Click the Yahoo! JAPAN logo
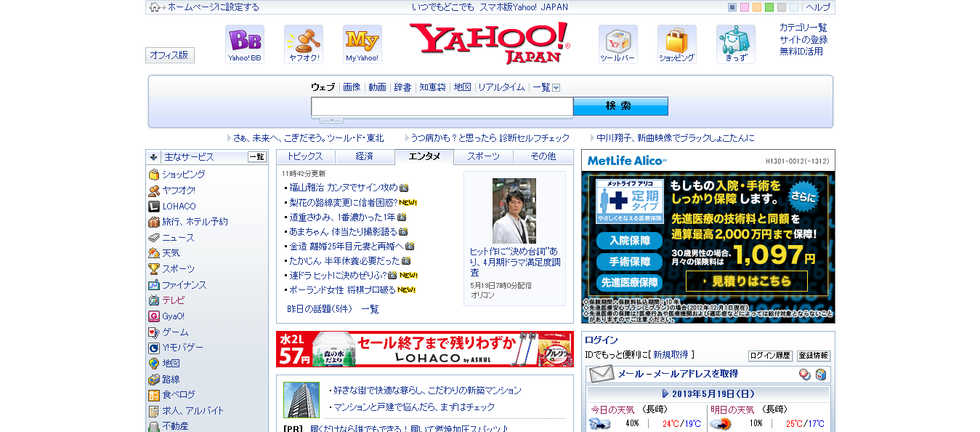 pos(489,43)
